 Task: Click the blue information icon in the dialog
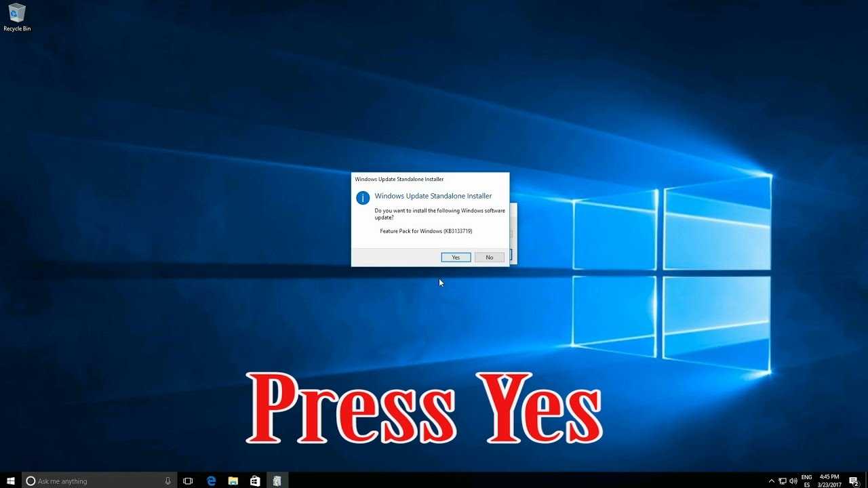(363, 197)
